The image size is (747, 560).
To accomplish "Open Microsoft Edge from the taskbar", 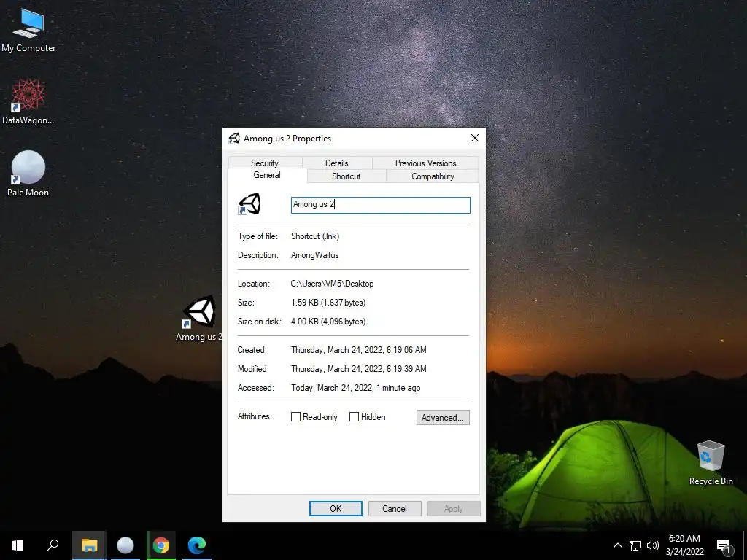I will pos(197,545).
